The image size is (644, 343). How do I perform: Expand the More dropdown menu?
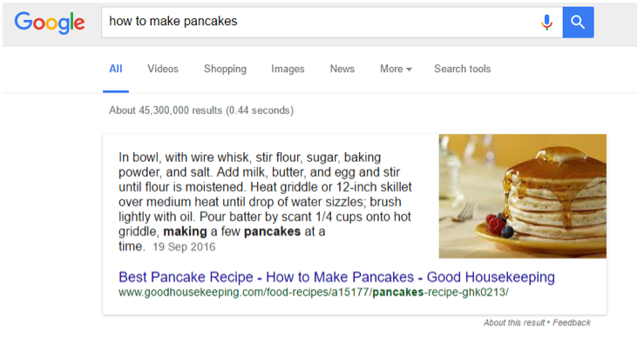click(x=396, y=69)
